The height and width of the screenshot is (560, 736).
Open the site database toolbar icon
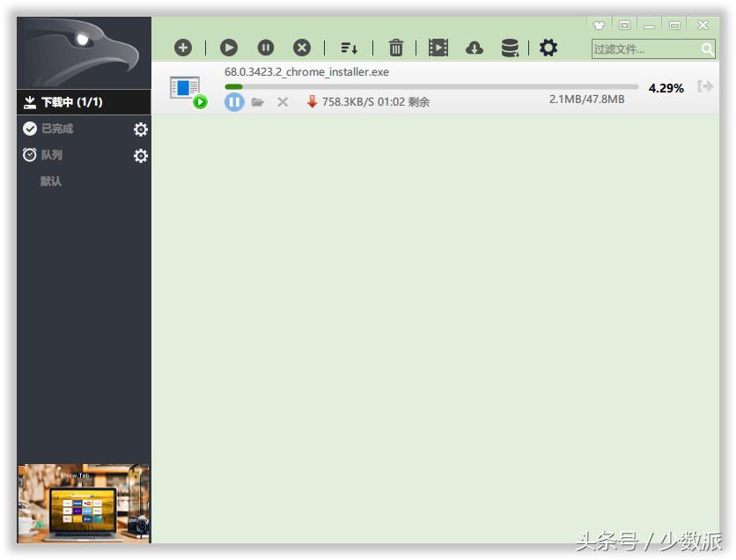[509, 48]
